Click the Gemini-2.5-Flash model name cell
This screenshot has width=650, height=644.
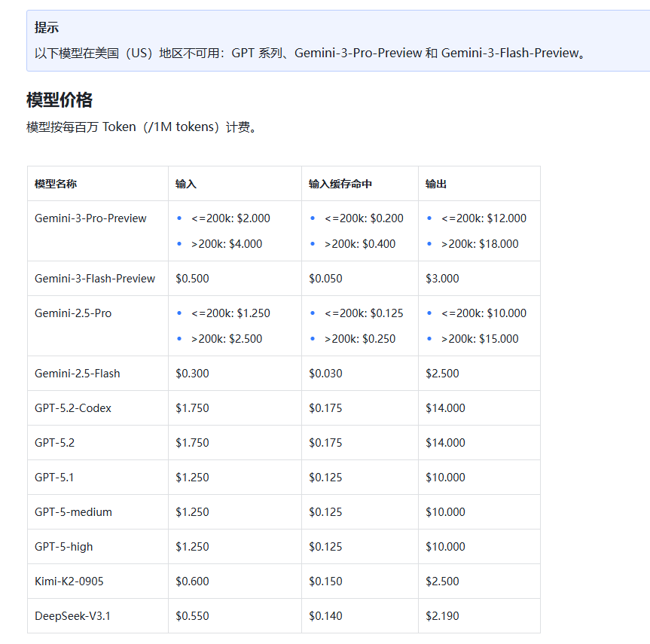(78, 374)
